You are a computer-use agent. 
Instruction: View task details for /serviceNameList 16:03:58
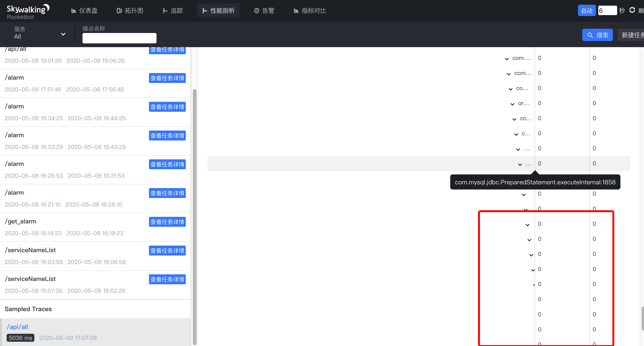[167, 251]
